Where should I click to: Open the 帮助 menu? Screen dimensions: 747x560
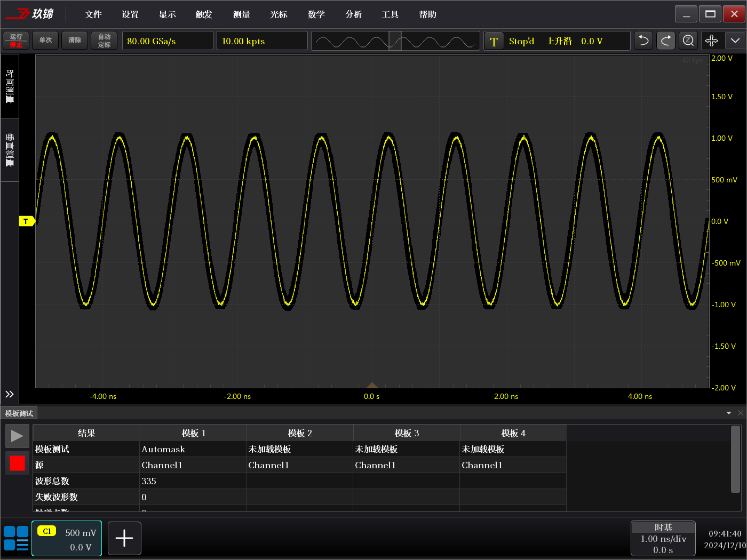pyautogui.click(x=428, y=14)
